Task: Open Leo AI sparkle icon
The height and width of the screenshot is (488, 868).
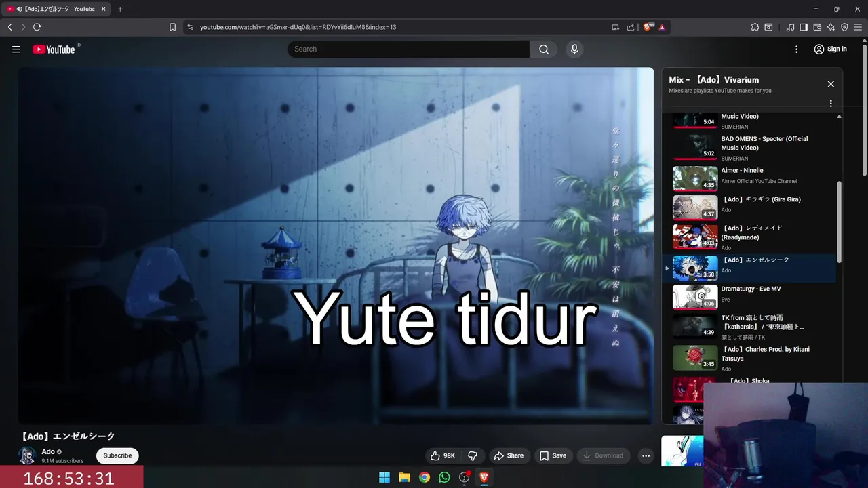Action: [831, 27]
